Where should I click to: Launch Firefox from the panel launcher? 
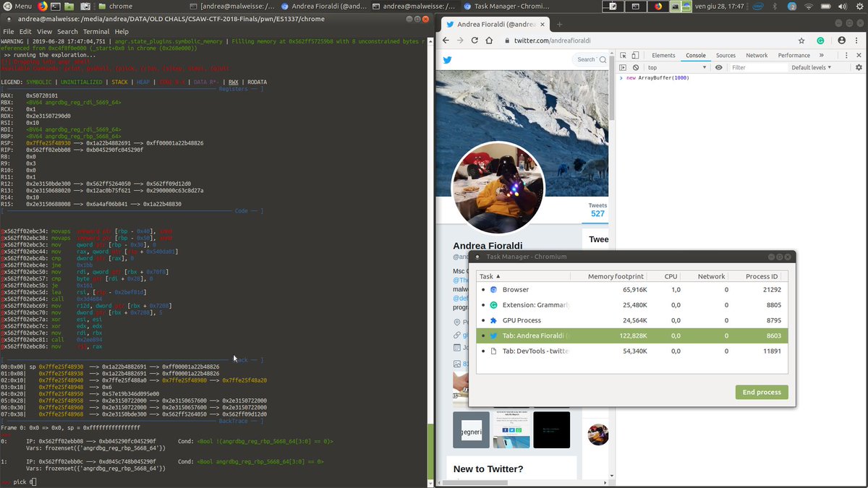43,6
